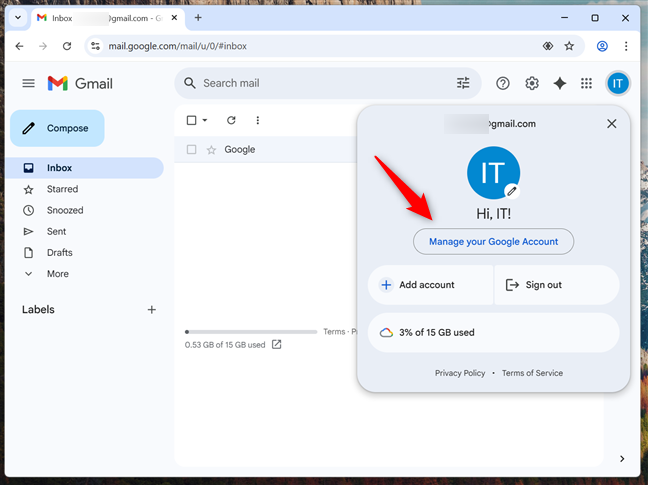Open Terms of Service link
Viewport: 648px width, 485px height.
point(532,373)
